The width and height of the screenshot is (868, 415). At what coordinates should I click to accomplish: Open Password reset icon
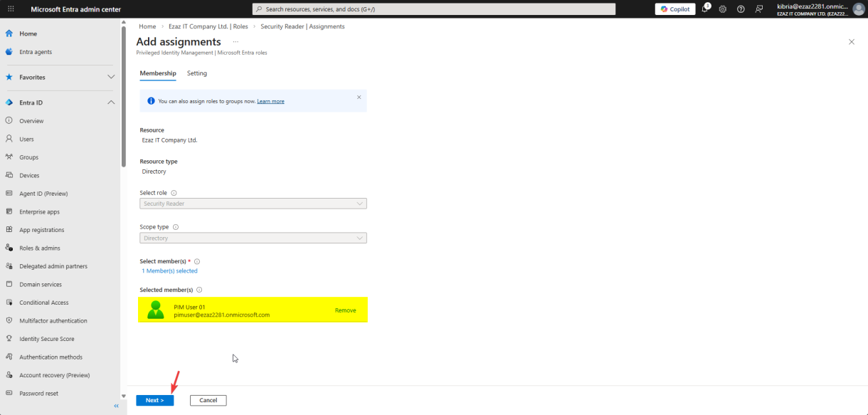click(9, 393)
